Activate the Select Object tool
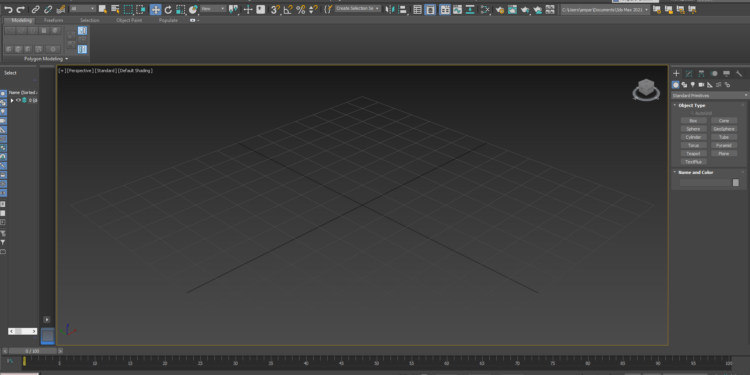The width and height of the screenshot is (750, 375). coord(102,9)
